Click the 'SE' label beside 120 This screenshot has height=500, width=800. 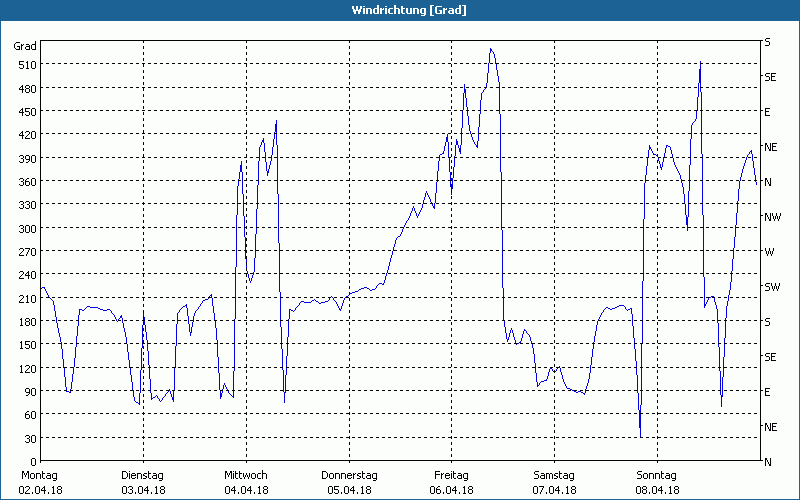coord(770,357)
